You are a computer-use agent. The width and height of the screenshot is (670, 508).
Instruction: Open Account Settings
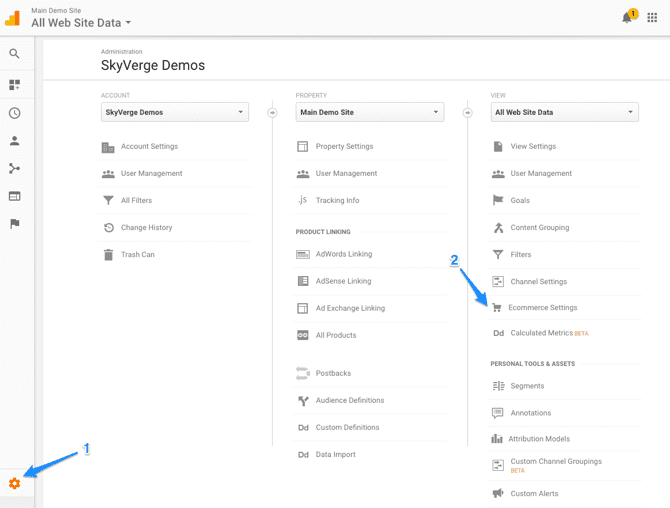(x=149, y=147)
